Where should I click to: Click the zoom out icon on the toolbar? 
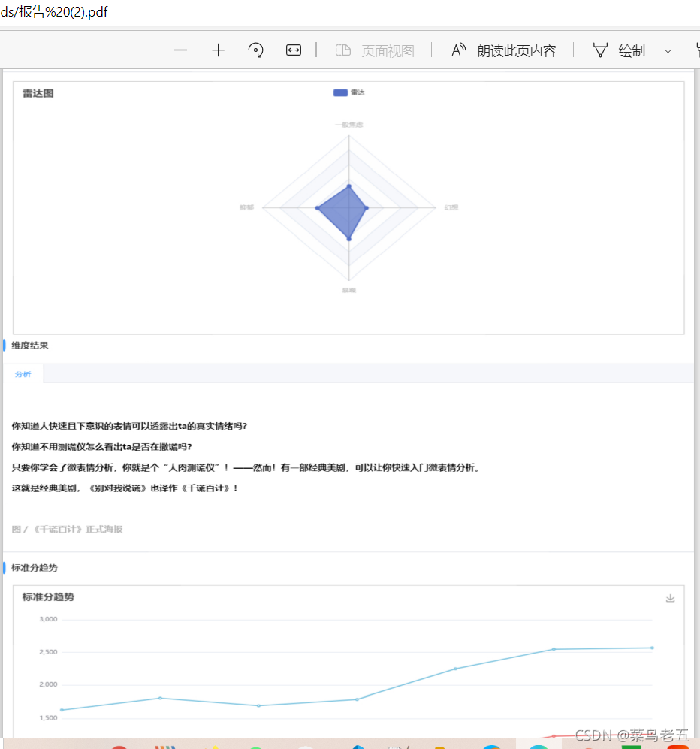[180, 50]
